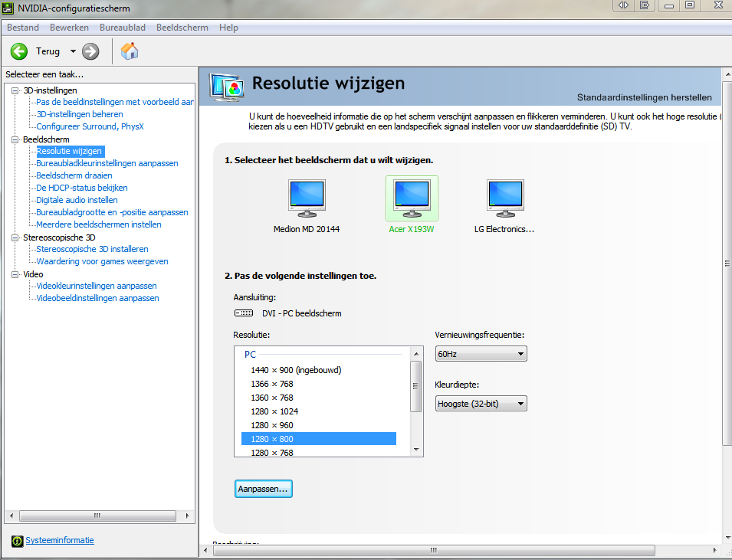Click the main panel scroll-up arrow
Image resolution: width=732 pixels, height=560 pixels.
727,74
